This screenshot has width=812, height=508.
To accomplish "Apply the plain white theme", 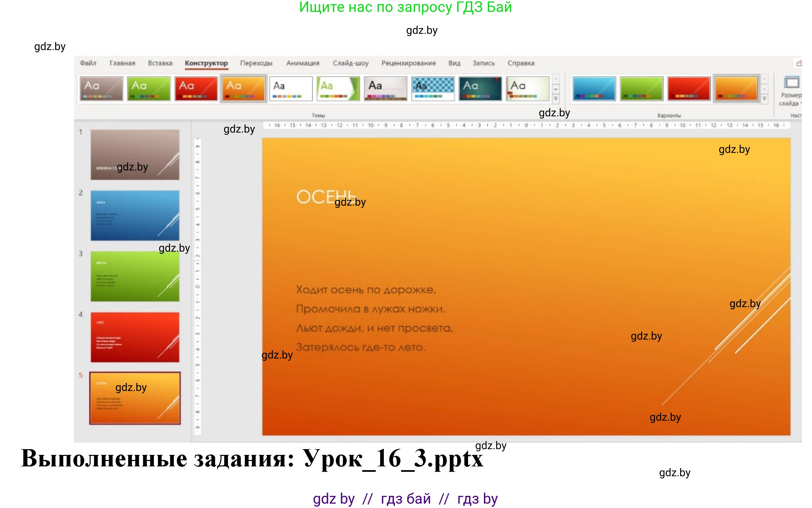I will click(x=291, y=89).
